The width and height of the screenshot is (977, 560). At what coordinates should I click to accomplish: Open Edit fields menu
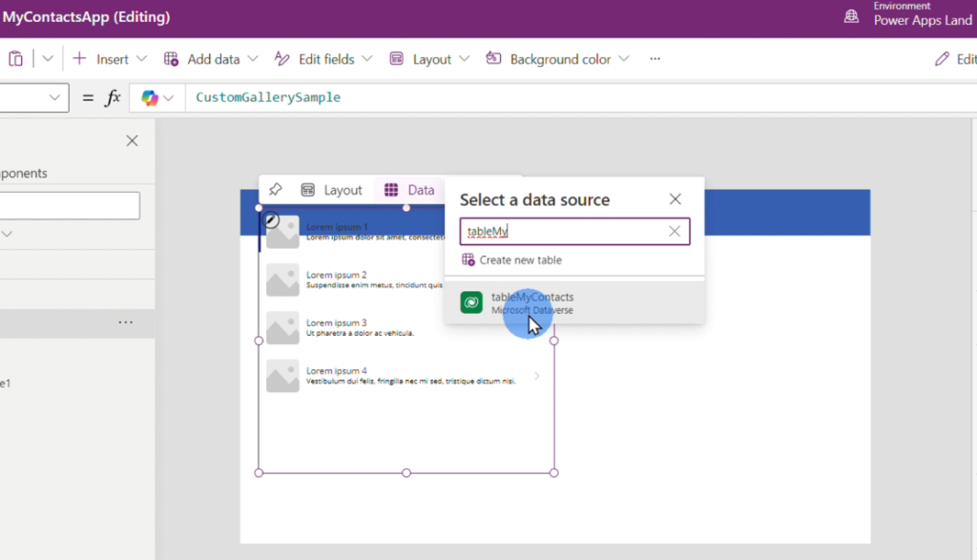323,59
